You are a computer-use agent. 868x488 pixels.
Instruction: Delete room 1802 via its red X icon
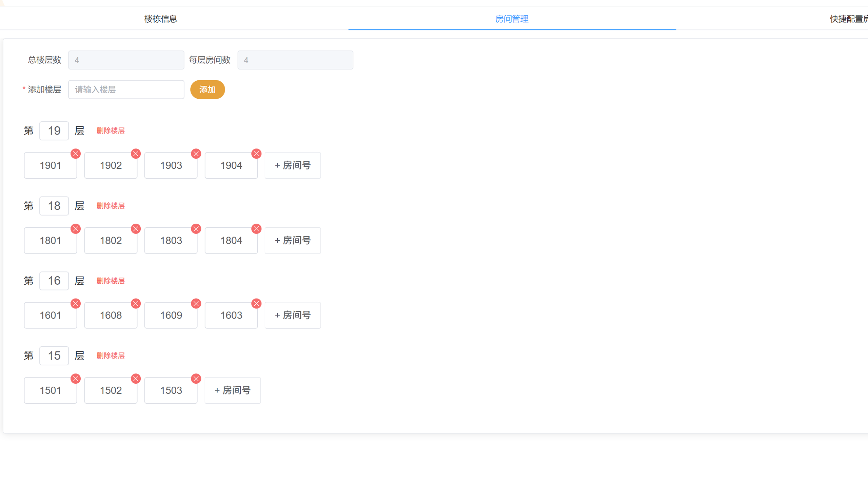click(x=136, y=229)
